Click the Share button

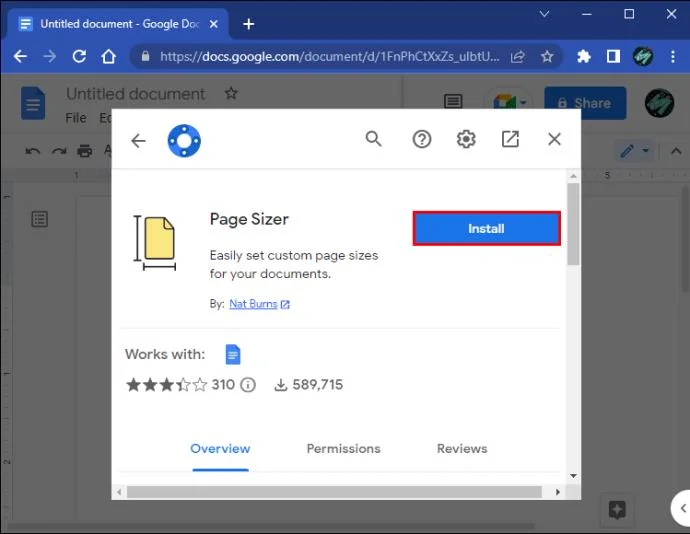pyautogui.click(x=585, y=103)
